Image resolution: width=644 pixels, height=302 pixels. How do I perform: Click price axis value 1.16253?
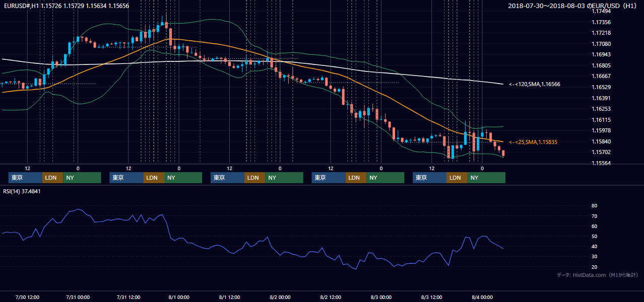(601, 109)
